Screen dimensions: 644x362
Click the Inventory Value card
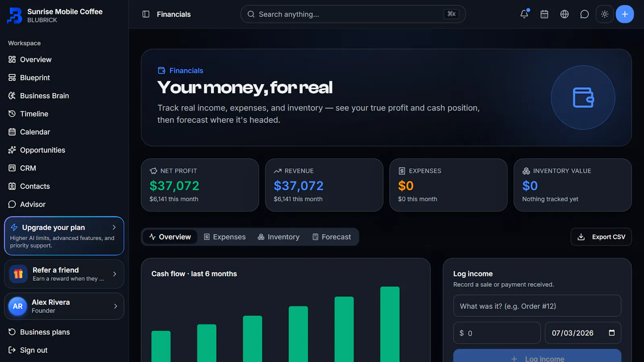[x=573, y=185]
